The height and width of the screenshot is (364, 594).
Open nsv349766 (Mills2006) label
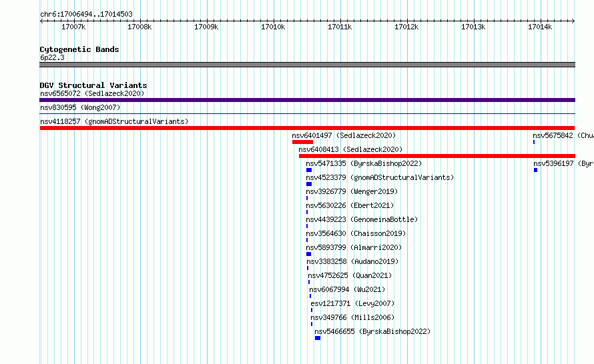tap(352, 317)
